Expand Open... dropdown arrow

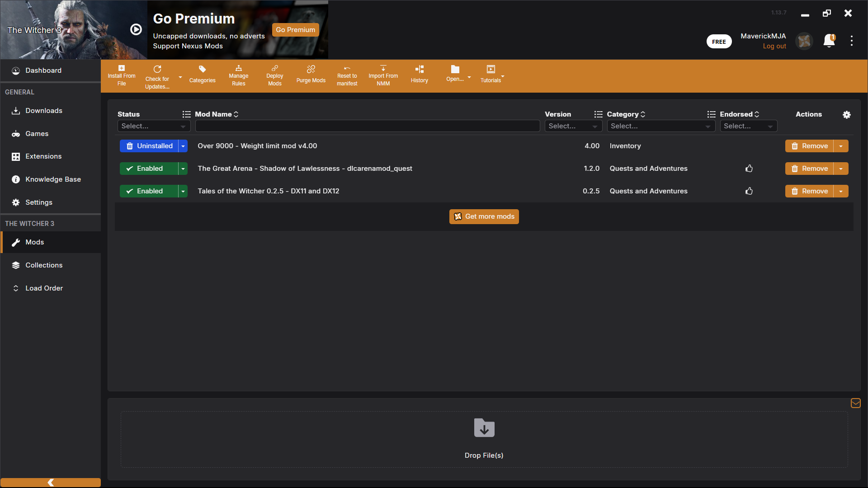469,77
